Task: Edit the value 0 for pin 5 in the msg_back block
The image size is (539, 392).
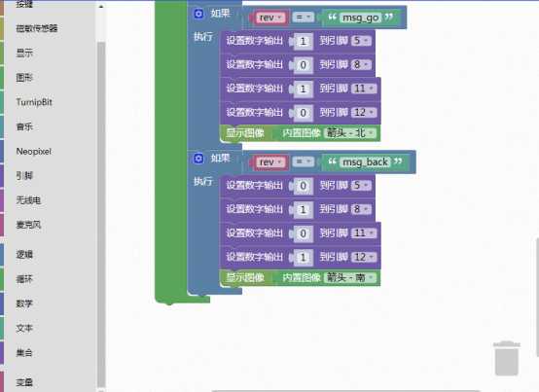Action: (303, 186)
